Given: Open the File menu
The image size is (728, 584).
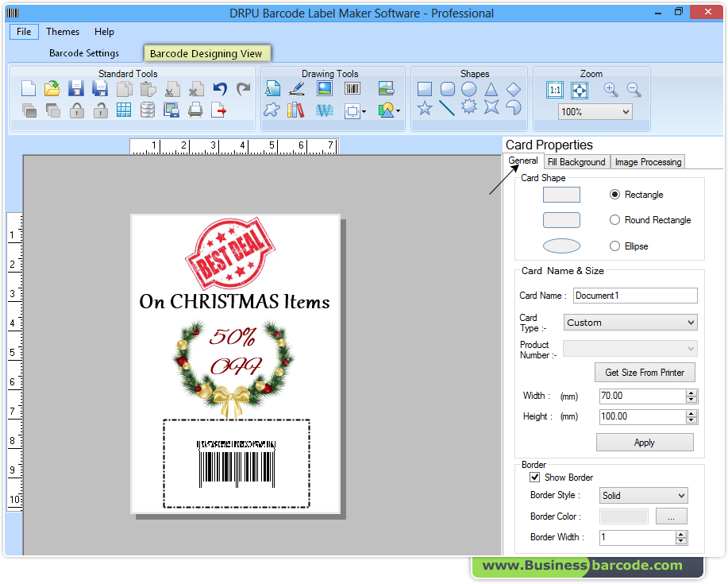Looking at the screenshot, I should click(24, 32).
